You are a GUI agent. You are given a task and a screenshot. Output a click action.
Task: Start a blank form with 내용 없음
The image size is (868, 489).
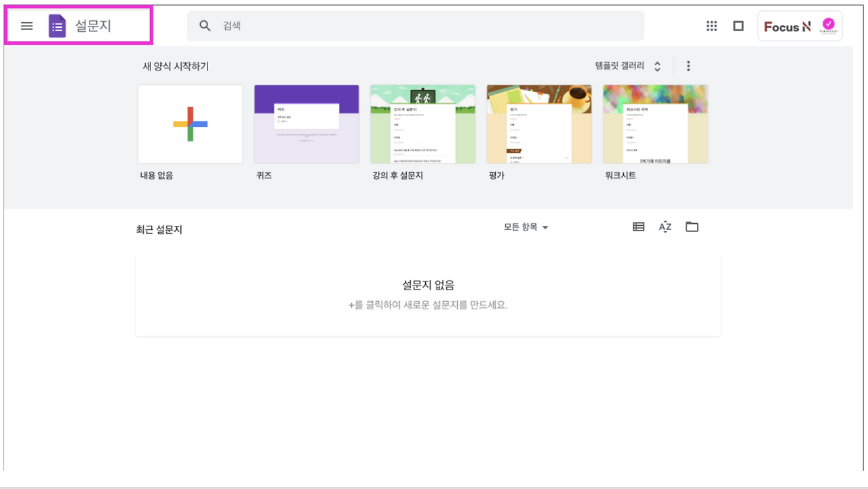point(190,123)
